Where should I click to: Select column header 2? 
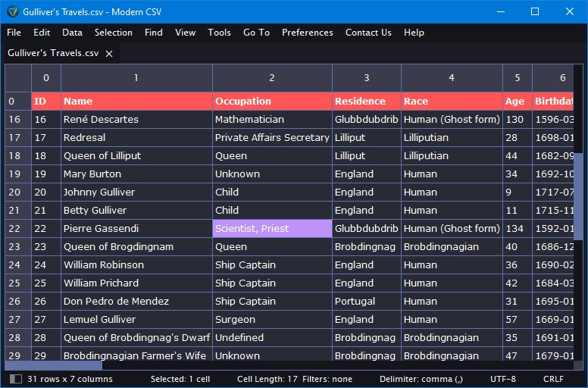272,78
